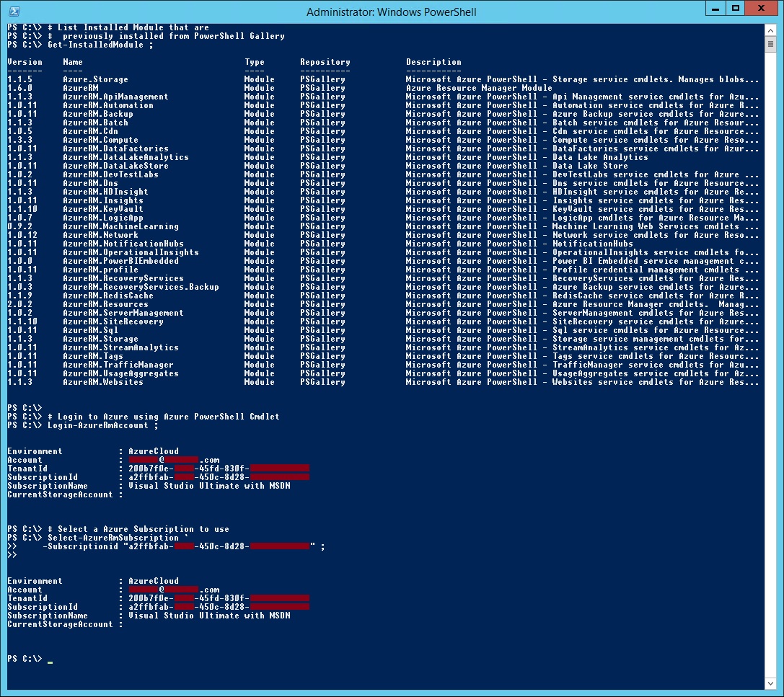Click the scrollbar up arrow
Image resolution: width=784 pixels, height=697 pixels.
(x=770, y=30)
